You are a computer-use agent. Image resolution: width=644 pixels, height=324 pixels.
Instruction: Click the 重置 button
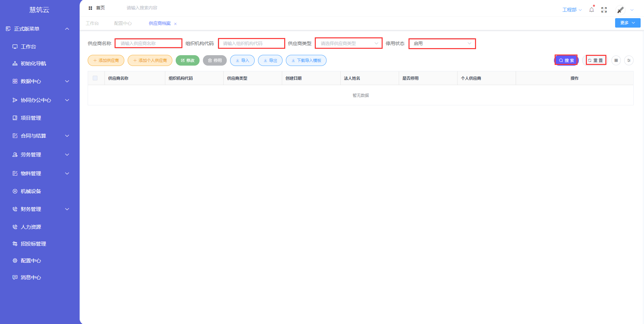tap(596, 61)
